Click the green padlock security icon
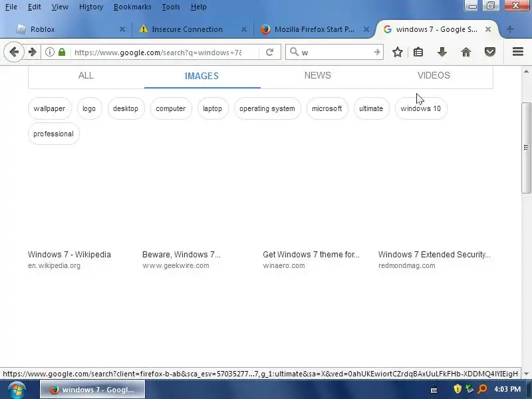This screenshot has height=399, width=532. click(x=62, y=52)
